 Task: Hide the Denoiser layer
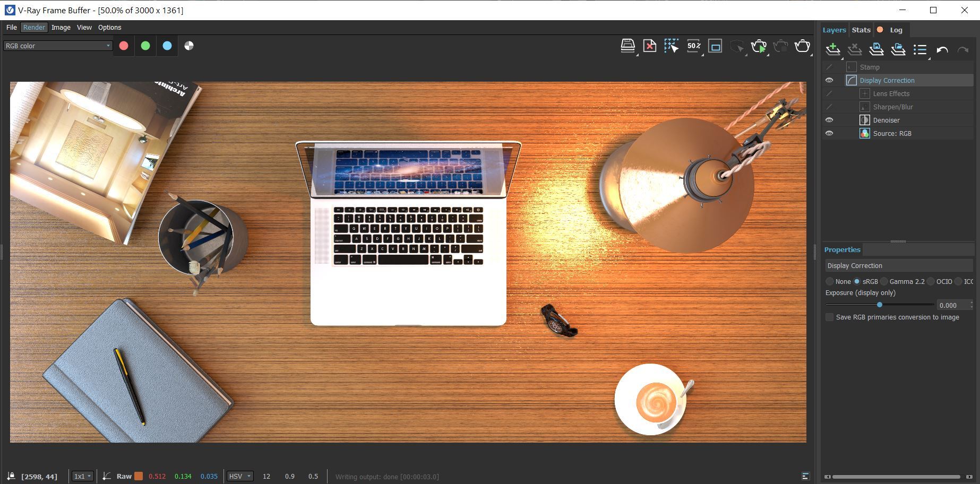829,120
